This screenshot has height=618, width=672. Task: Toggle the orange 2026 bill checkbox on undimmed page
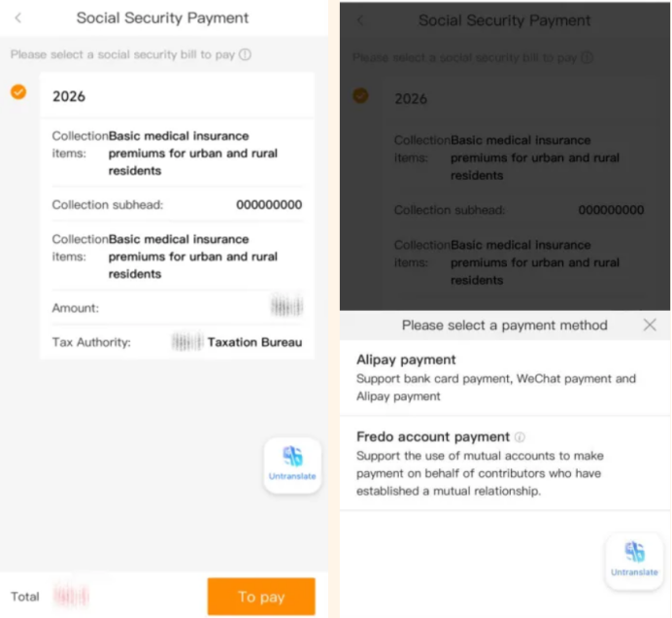click(18, 92)
